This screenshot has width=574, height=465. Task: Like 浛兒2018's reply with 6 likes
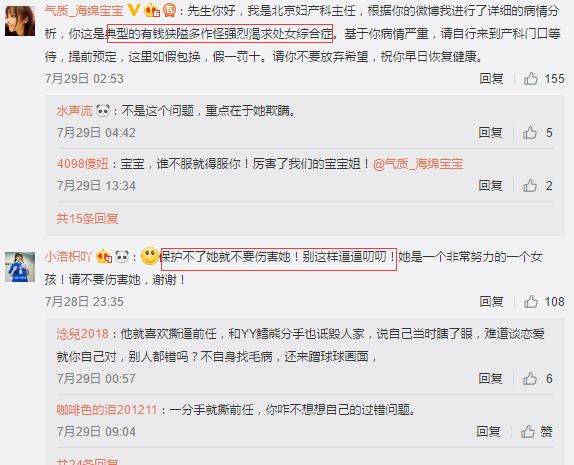point(530,378)
